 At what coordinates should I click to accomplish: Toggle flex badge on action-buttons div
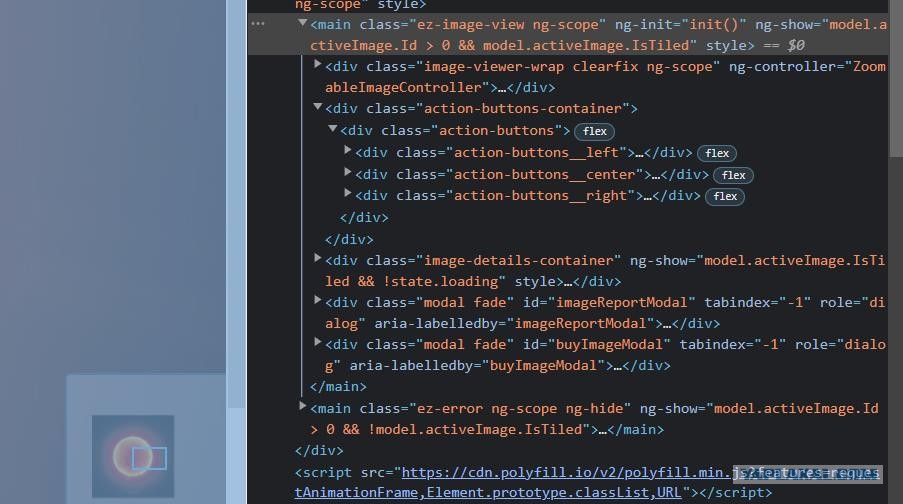coord(594,131)
